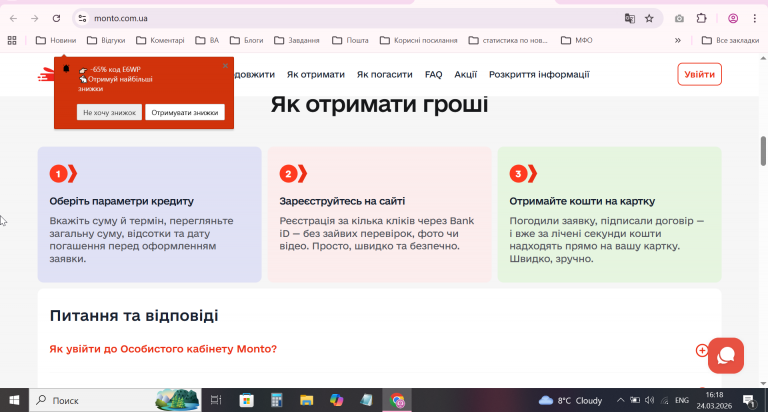Open the Extensions puzzle icon
Viewport: 768px width, 412px height.
tap(702, 19)
